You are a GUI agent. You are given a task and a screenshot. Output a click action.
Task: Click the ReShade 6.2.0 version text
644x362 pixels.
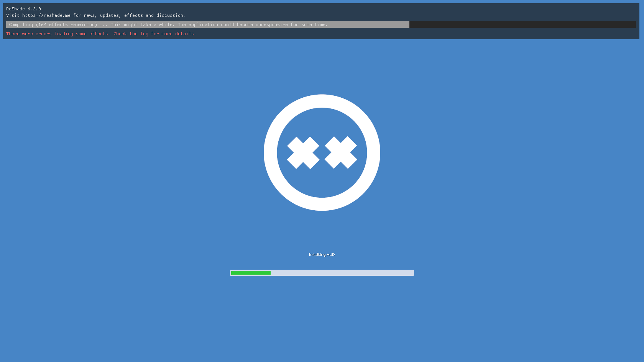click(23, 9)
